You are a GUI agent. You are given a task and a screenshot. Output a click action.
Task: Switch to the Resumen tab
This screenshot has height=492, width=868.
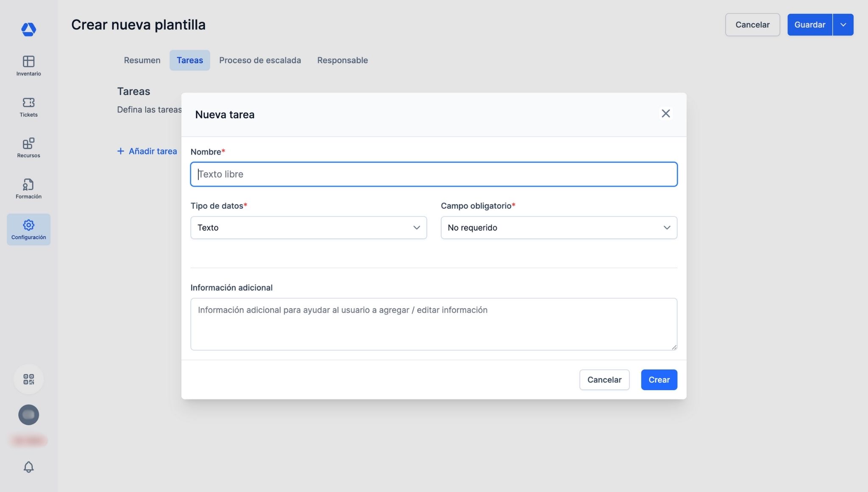tap(142, 60)
